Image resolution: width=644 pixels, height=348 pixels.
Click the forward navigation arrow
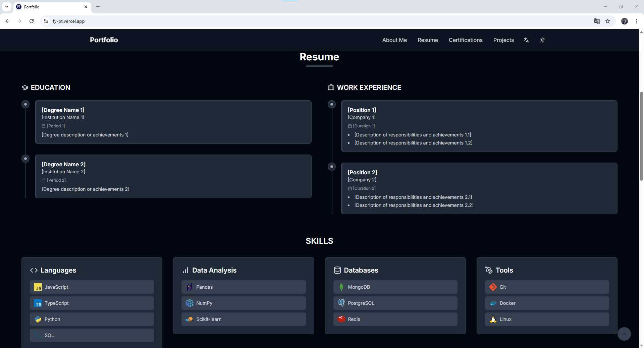19,21
